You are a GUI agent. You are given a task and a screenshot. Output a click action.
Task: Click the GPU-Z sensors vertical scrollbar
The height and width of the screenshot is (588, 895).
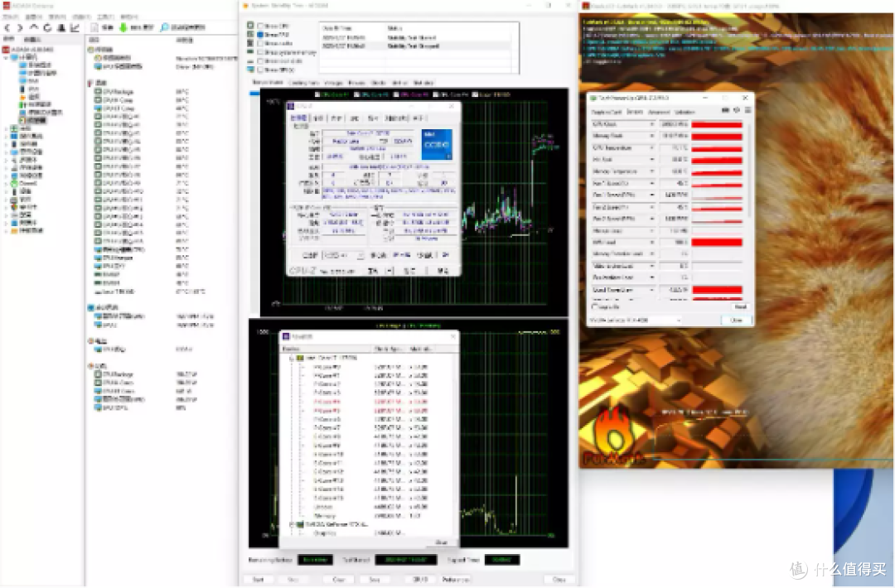click(747, 171)
